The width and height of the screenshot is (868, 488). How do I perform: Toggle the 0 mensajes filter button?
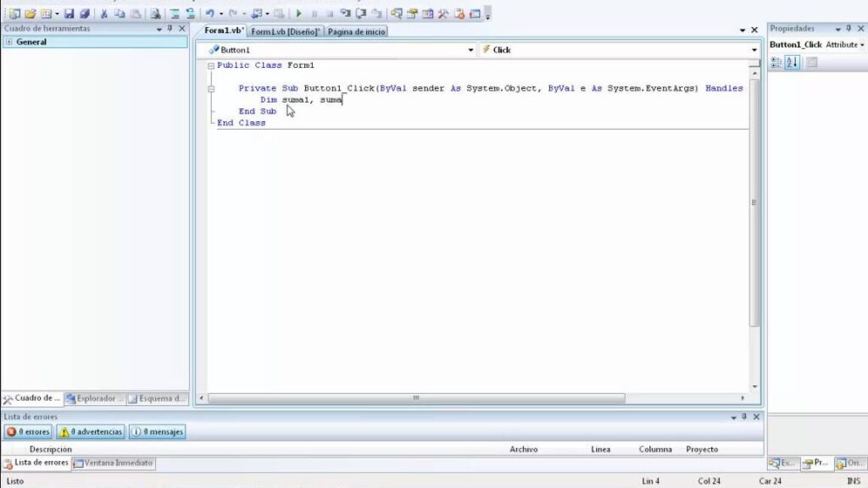click(x=157, y=431)
